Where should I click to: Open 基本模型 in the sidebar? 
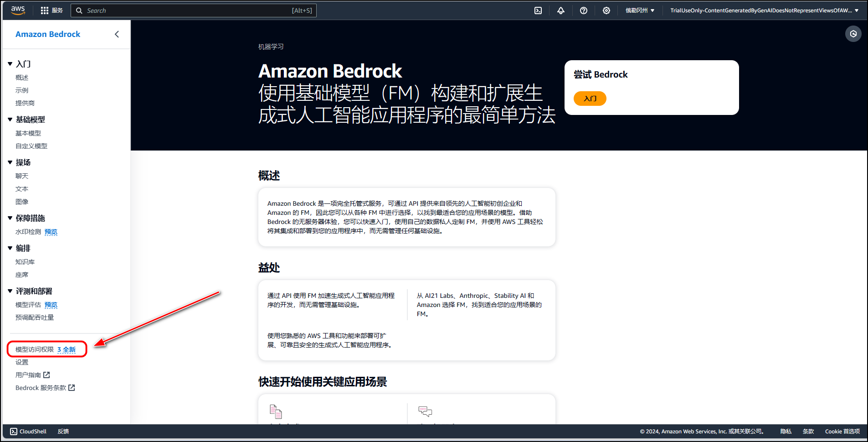28,133
